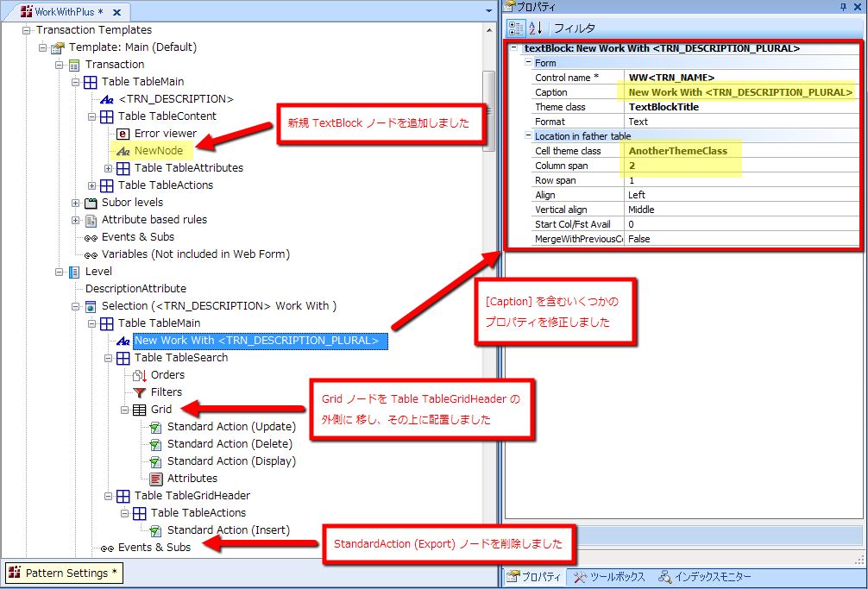The height and width of the screenshot is (589, 868).
Task: Click the Level node icon
Action: pyautogui.click(x=74, y=273)
